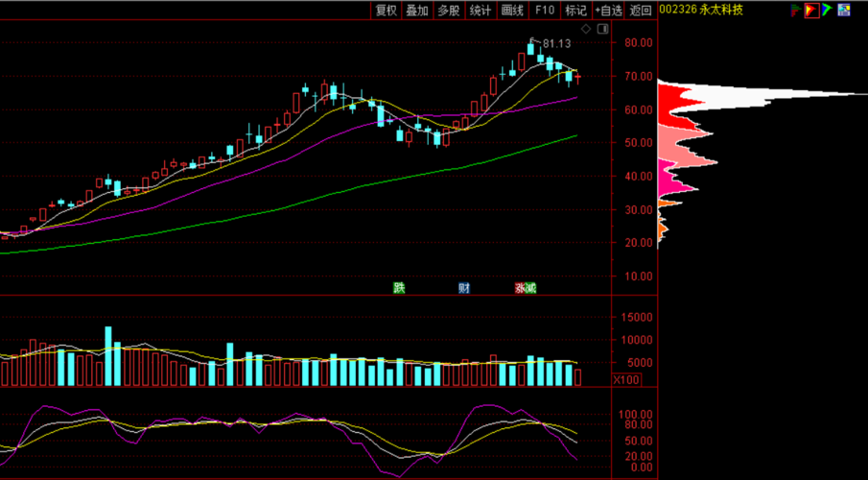Click the tallest cyan volume bar
This screenshot has height=480, width=868.
[108, 356]
